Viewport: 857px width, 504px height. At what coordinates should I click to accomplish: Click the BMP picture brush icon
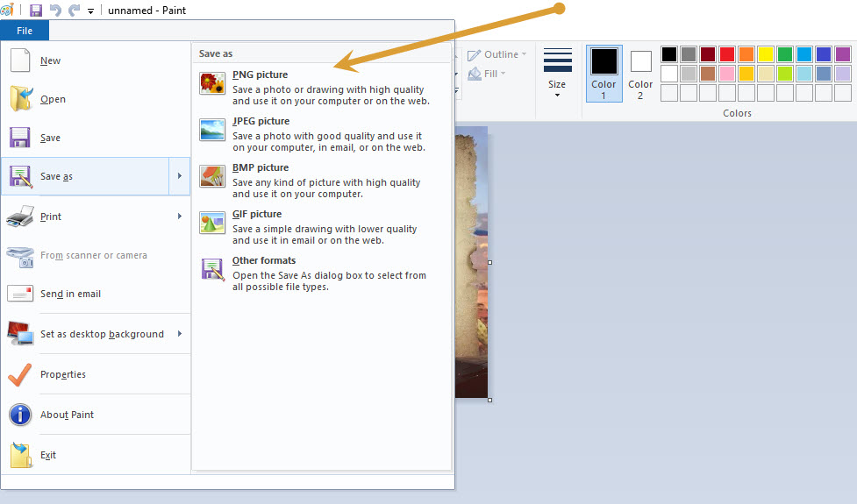click(212, 176)
